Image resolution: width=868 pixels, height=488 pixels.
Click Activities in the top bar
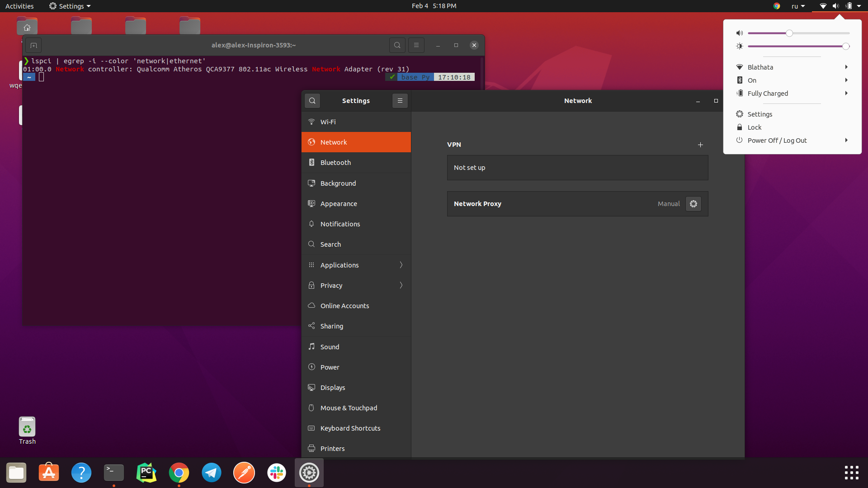coord(19,6)
